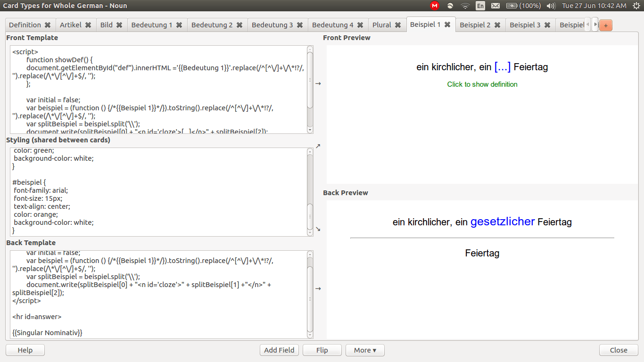
Task: Close the Bedeutung 3 tab via X icon
Action: click(300, 25)
